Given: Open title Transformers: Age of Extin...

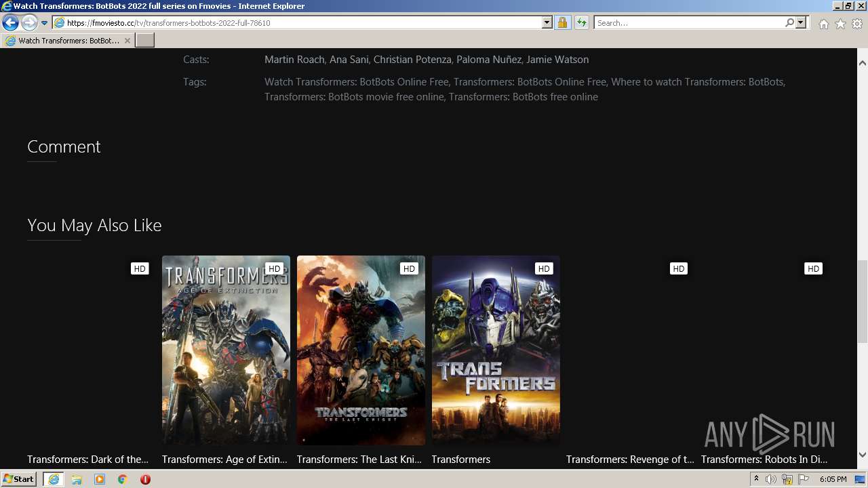Looking at the screenshot, I should click(x=224, y=460).
